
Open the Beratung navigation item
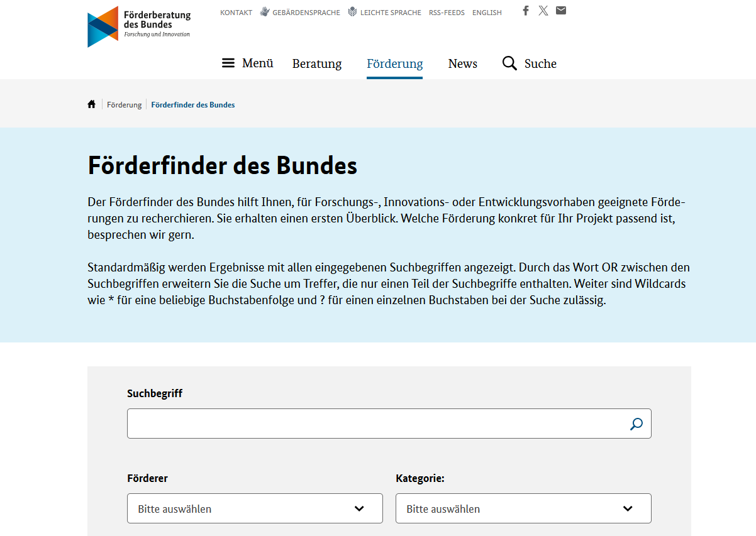317,63
